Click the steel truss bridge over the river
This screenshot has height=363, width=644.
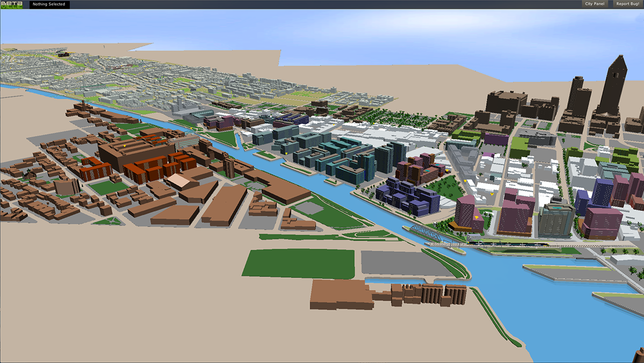425,234
